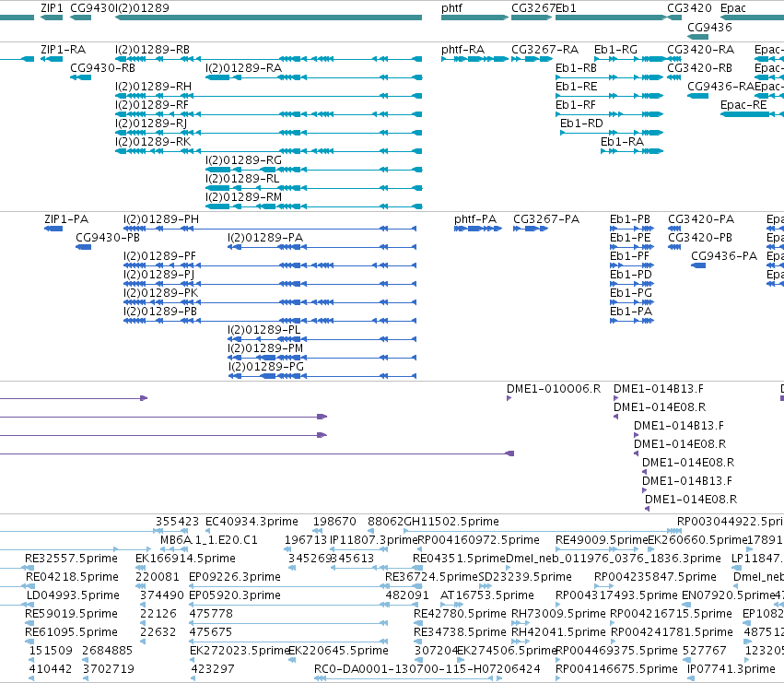The height and width of the screenshot is (683, 784).
Task: Click transcript Eb1-RA label
Action: tap(622, 142)
